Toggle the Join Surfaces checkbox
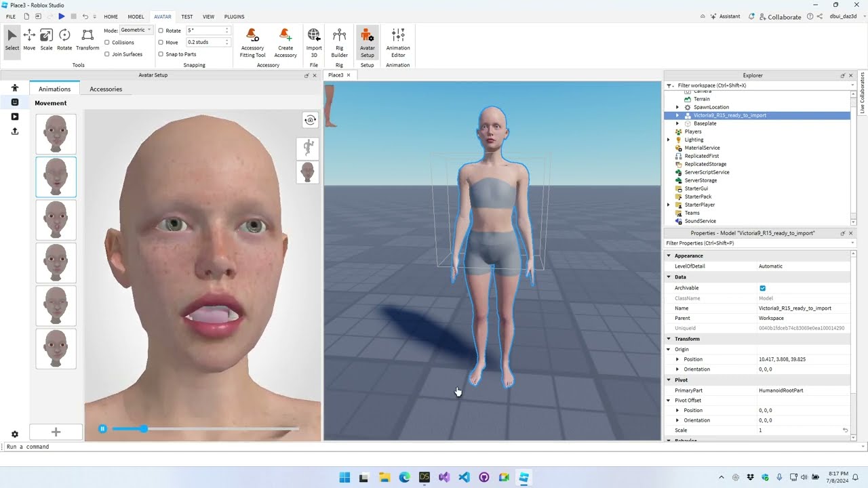The height and width of the screenshot is (488, 868). (107, 54)
